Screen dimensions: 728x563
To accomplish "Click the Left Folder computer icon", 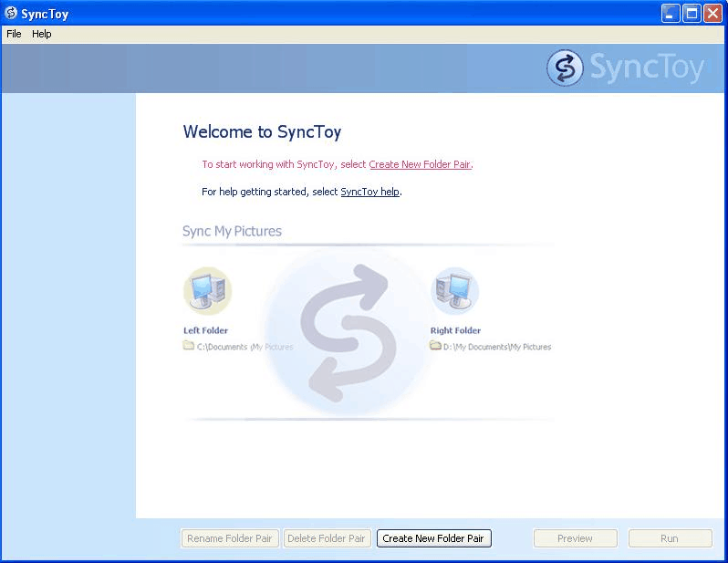I will (207, 291).
